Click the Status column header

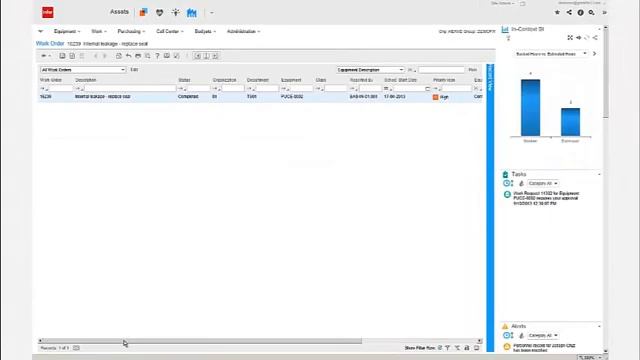tap(184, 80)
